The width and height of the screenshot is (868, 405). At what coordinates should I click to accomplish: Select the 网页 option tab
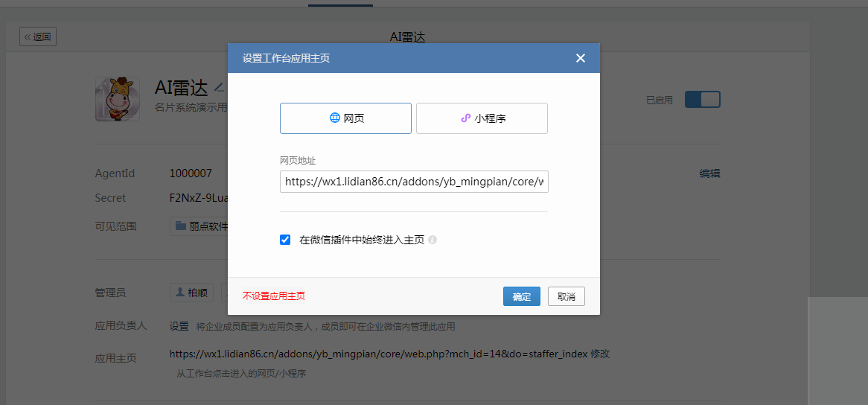point(345,118)
